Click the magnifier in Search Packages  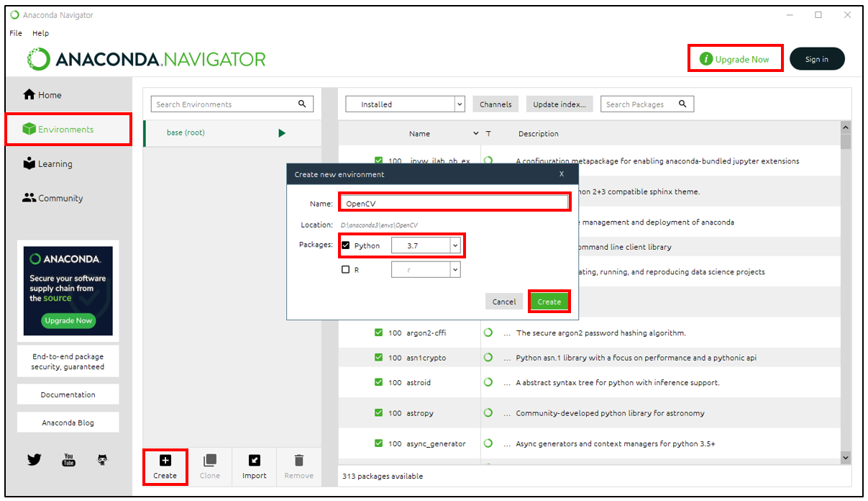(x=682, y=104)
